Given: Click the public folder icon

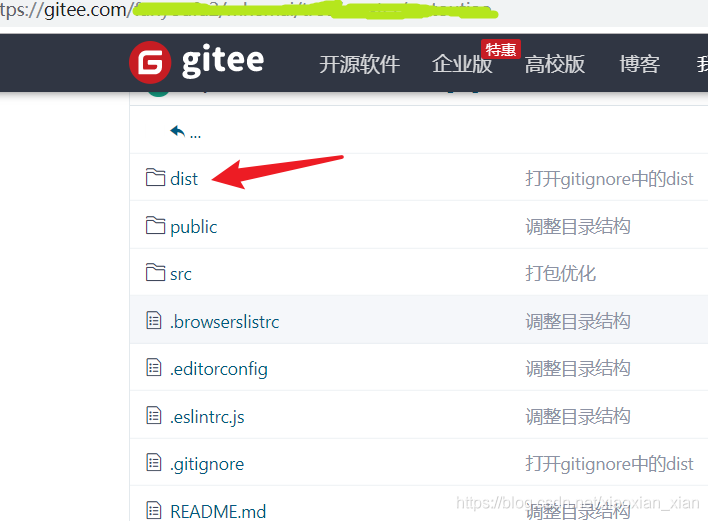Looking at the screenshot, I should (x=155, y=225).
